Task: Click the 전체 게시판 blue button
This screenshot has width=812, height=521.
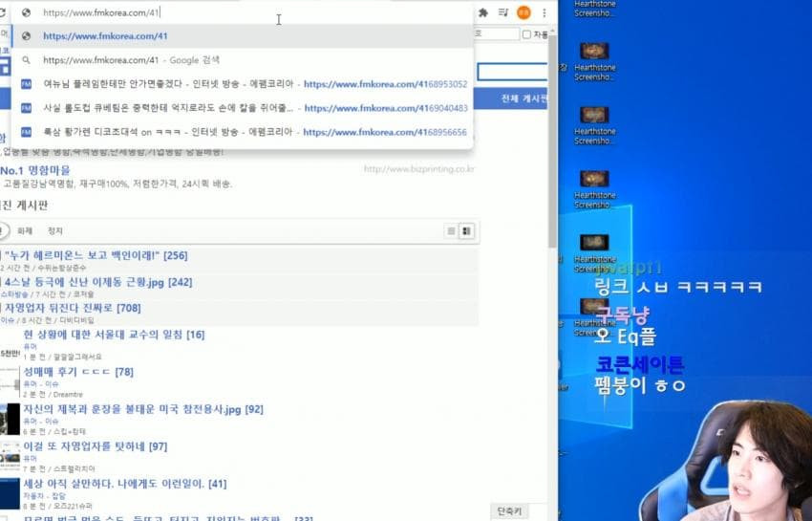Action: click(x=524, y=98)
